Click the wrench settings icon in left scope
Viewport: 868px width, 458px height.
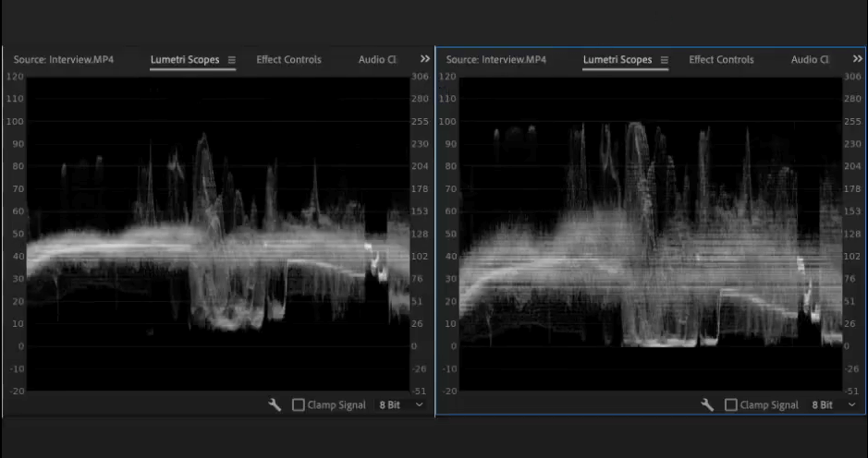(x=275, y=405)
